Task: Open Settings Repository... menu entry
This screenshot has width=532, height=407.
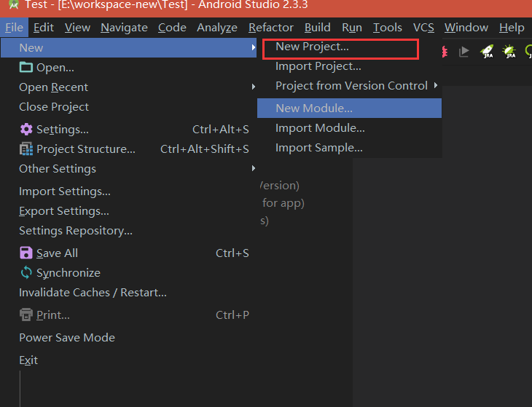Action: pyautogui.click(x=128, y=231)
